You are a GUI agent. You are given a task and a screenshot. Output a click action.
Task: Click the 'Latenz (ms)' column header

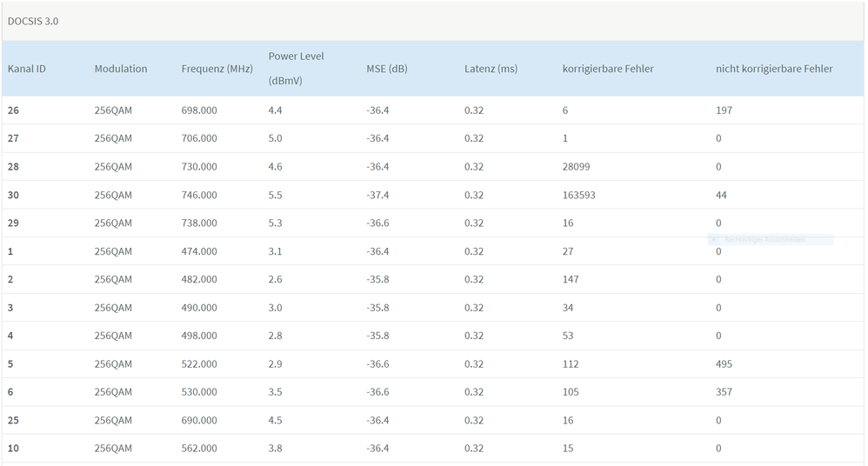[x=491, y=69]
